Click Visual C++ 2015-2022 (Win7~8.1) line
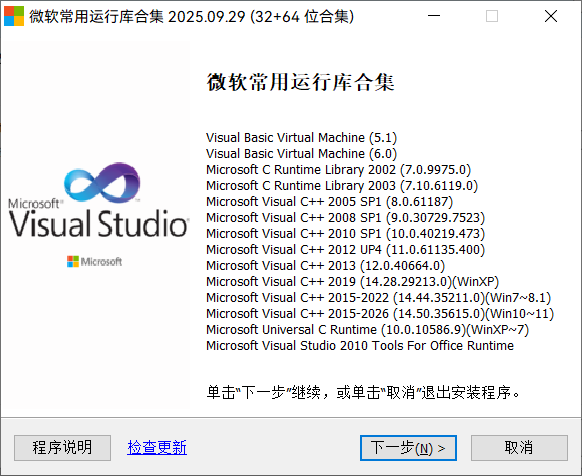This screenshot has height=476, width=582. [379, 297]
